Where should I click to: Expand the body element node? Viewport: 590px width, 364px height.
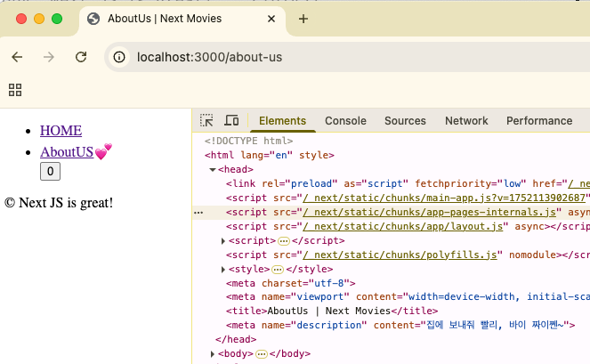point(213,354)
